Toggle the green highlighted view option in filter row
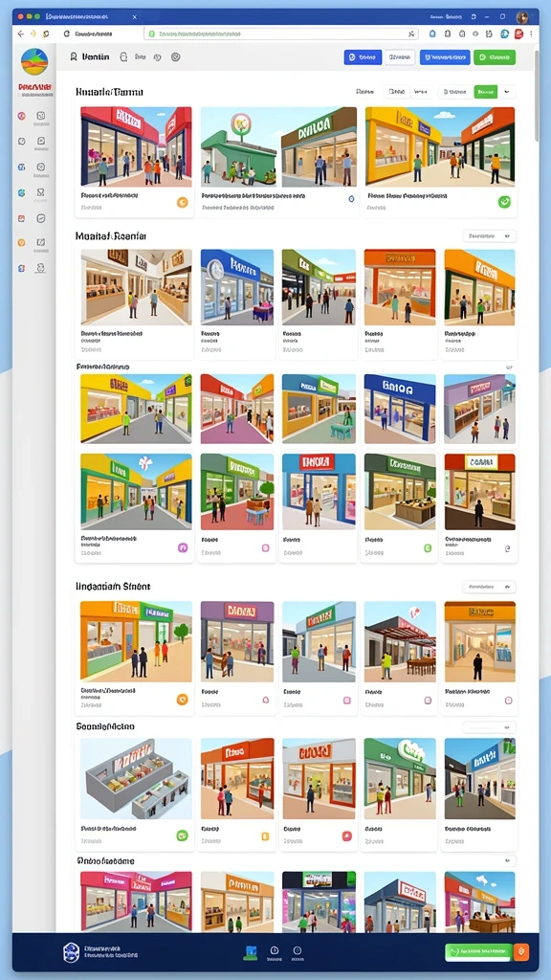 click(x=485, y=92)
